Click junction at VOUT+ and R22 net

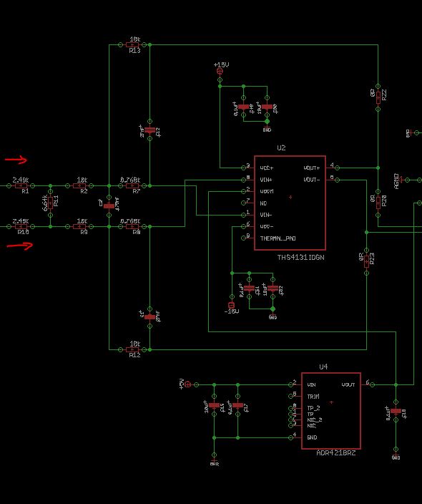tap(378, 168)
